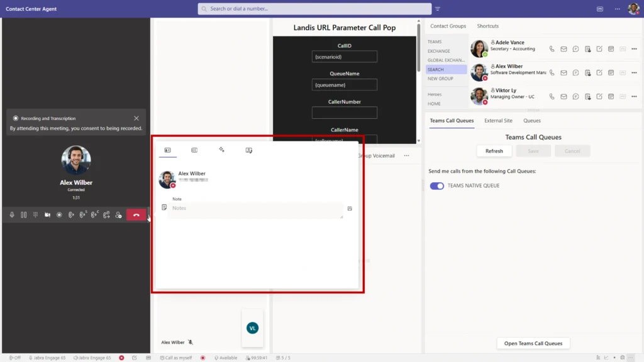The height and width of the screenshot is (362, 644).
Task: Start a chat with Adele Vance
Action: pos(575,49)
